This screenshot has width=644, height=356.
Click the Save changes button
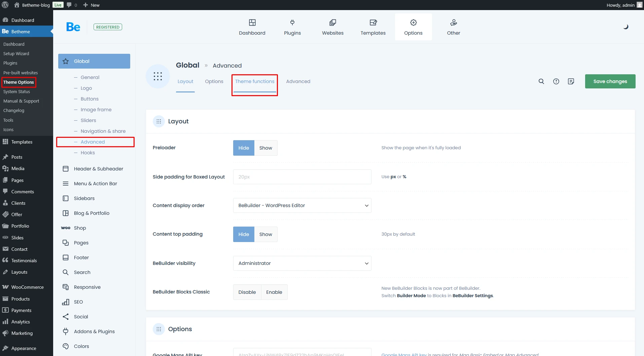coord(610,81)
